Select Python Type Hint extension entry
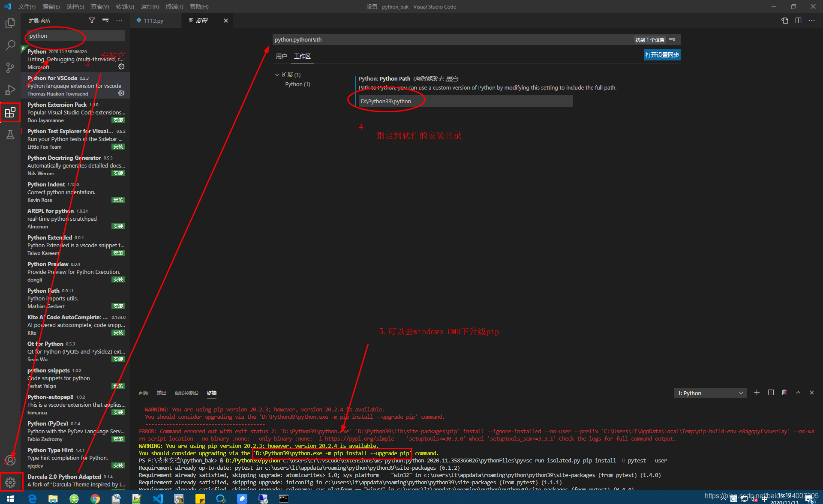Image resolution: width=823 pixels, height=504 pixels. click(x=75, y=458)
